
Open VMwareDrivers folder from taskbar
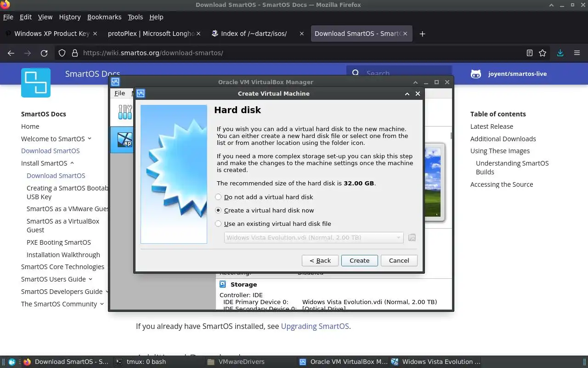coord(251,362)
